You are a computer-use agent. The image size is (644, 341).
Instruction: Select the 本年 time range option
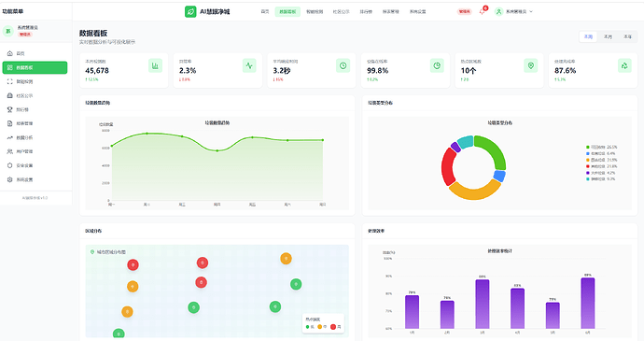coord(627,36)
